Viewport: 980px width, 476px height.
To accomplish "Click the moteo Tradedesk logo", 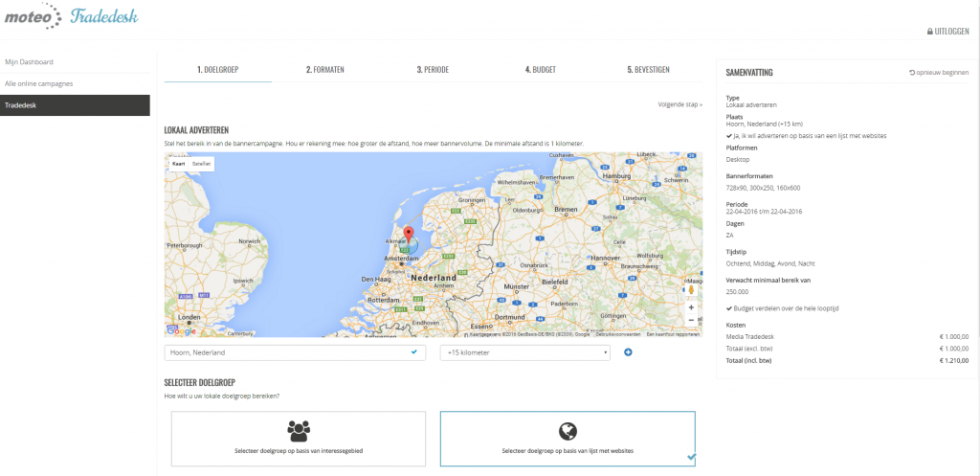I will 71,15.
